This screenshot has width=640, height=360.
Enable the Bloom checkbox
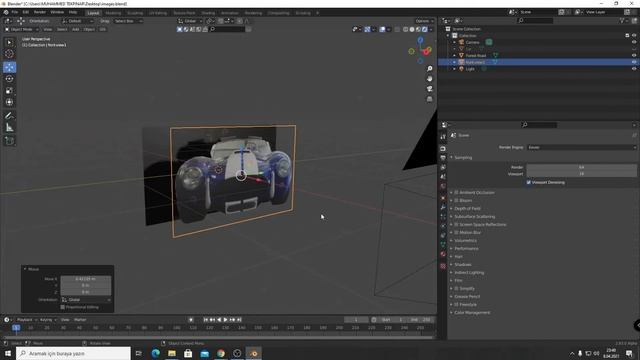click(x=456, y=200)
